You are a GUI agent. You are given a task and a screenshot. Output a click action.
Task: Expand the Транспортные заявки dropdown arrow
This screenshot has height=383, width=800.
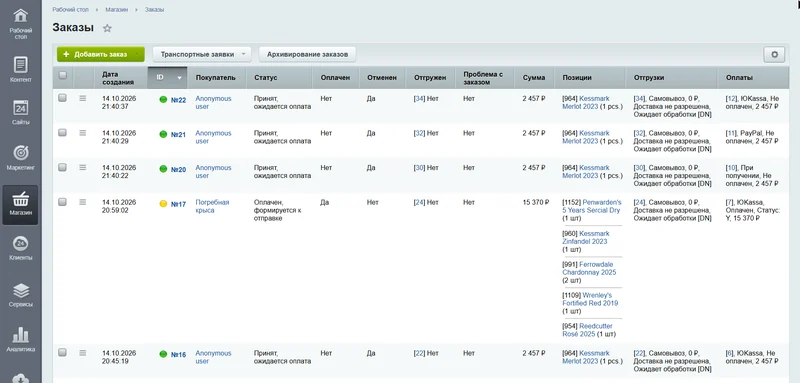click(x=244, y=54)
